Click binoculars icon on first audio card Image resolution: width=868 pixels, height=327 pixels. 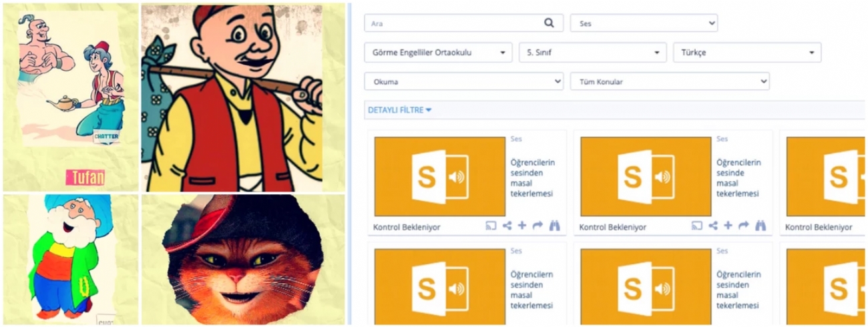click(x=554, y=226)
